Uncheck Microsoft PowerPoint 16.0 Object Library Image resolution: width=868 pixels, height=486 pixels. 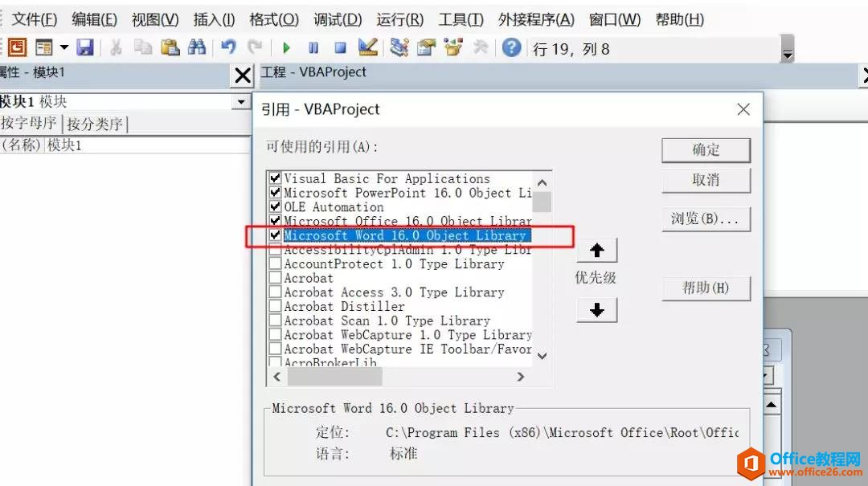coord(275,193)
